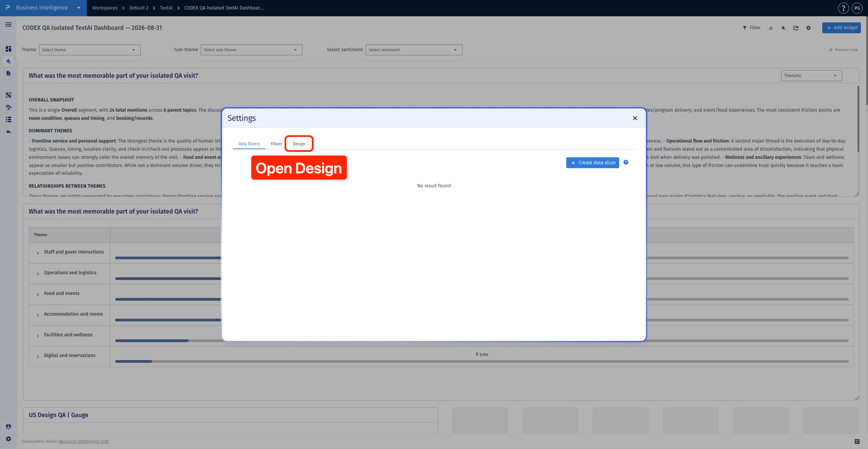Click the share dashboard icon
Screen dimensions: 868x449
click(796, 28)
